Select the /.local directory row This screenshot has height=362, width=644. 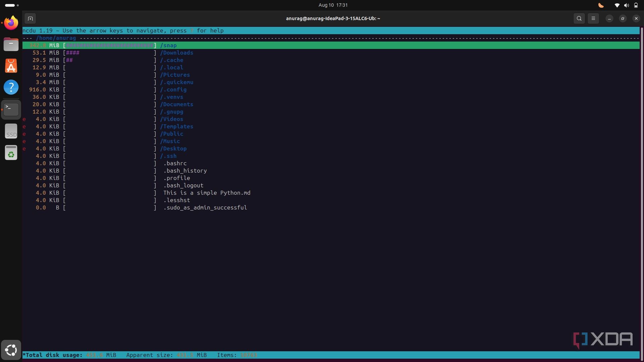[x=331, y=67]
